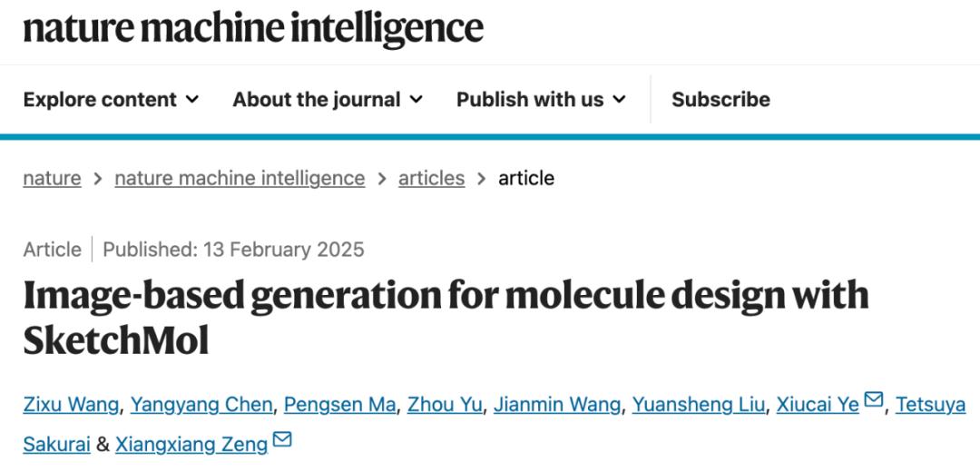980x472 pixels.
Task: Expand the Publish with us dropdown
Action: tap(541, 100)
